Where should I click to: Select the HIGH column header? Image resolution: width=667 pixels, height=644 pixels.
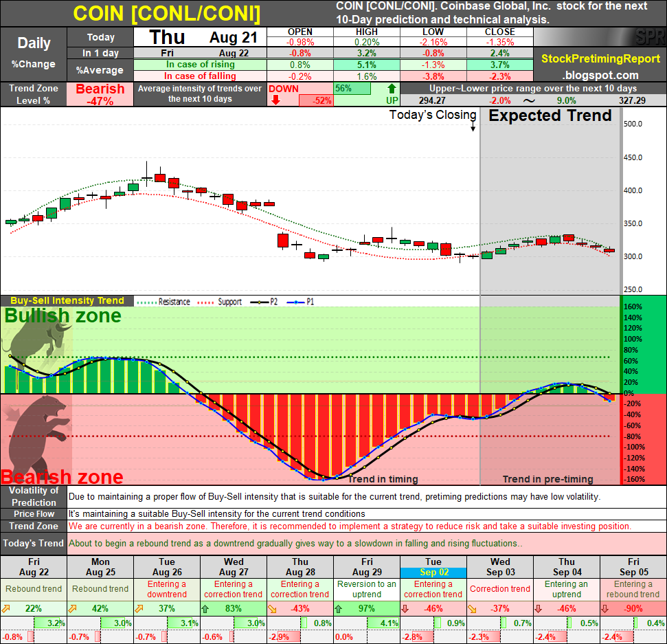(367, 32)
